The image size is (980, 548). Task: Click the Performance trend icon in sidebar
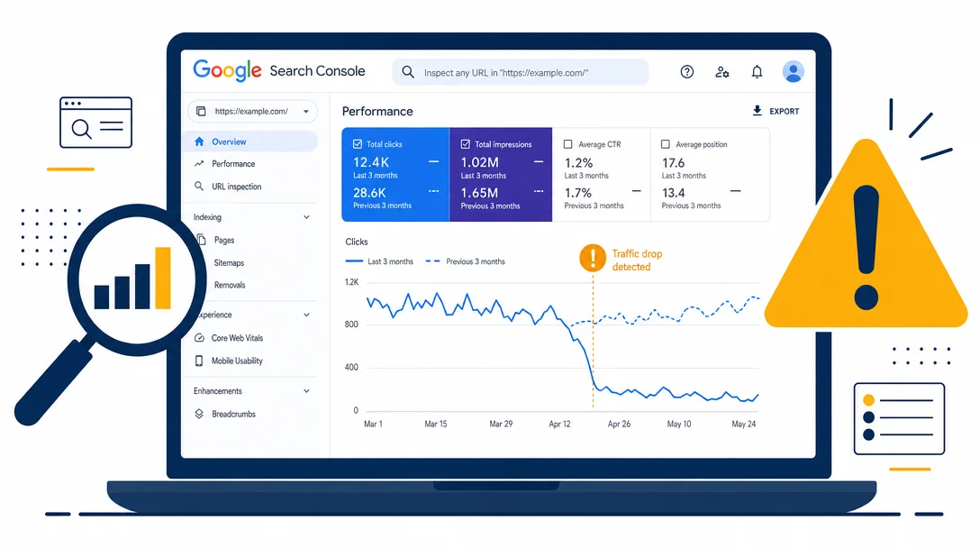199,163
